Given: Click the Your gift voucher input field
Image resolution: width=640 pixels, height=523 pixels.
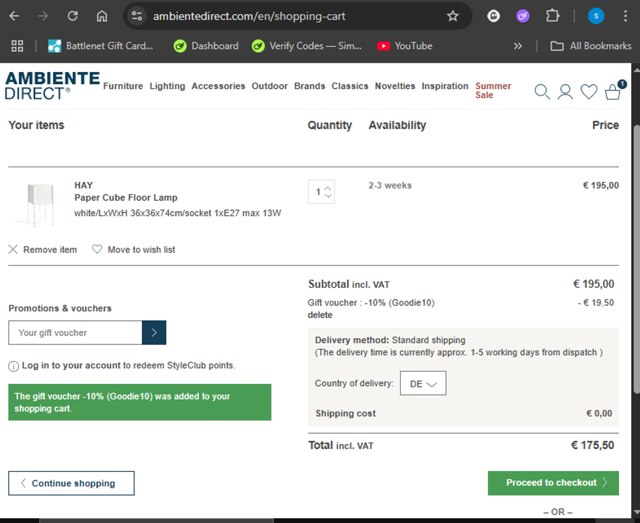Looking at the screenshot, I should click(x=75, y=333).
